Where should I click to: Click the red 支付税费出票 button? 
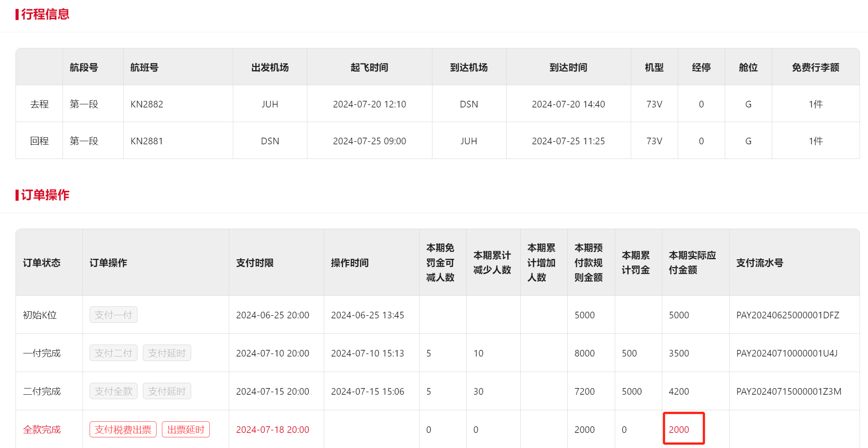click(x=123, y=429)
